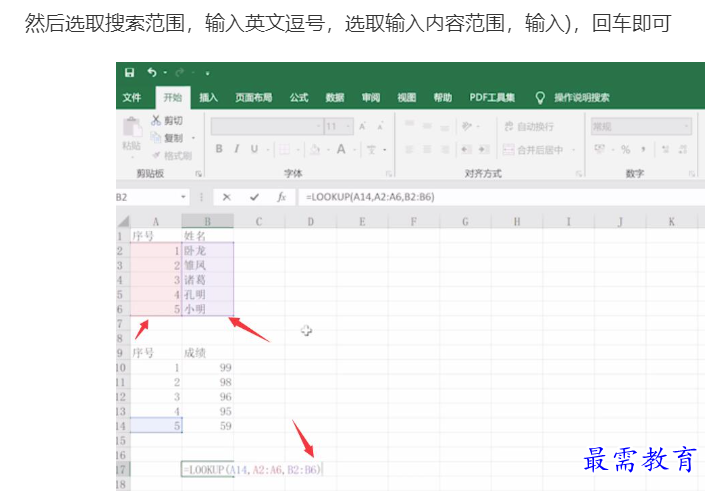Toggle Bold formatting
Image resolution: width=705 pixels, height=491 pixels.
(219, 149)
